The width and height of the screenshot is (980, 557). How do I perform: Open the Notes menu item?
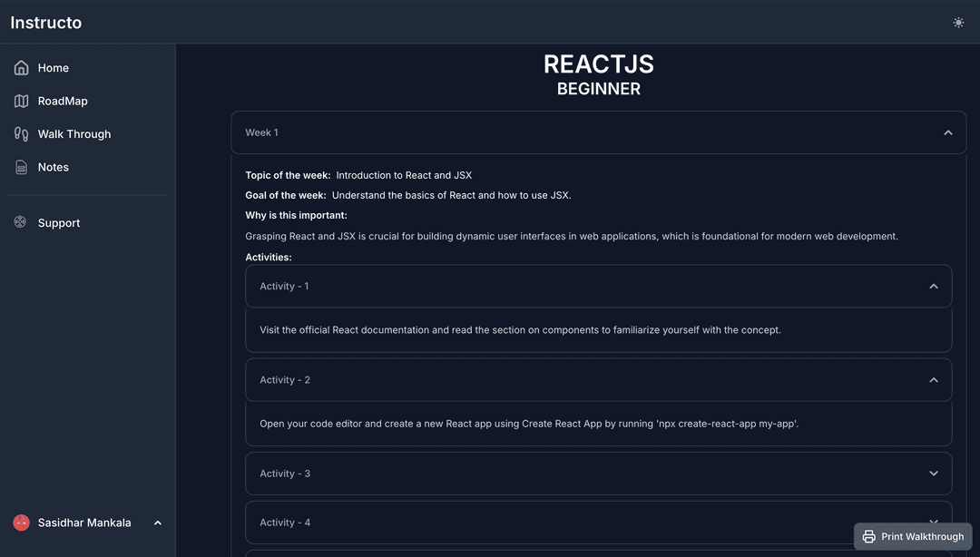click(87, 167)
